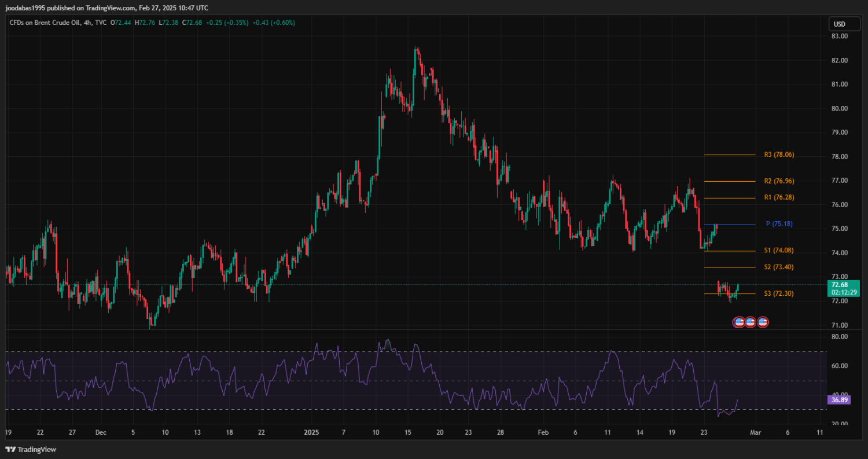The width and height of the screenshot is (868, 459).
Task: Click the change value +0.43 (+0.60%)
Action: [x=274, y=23]
